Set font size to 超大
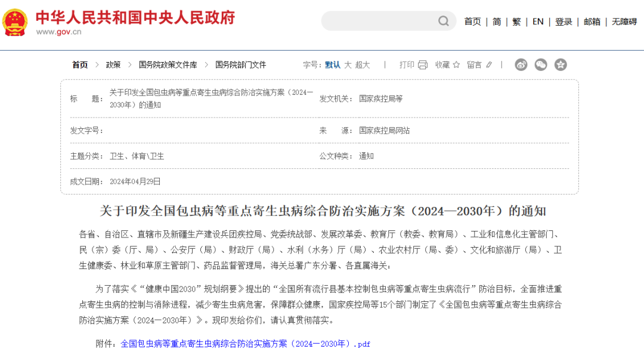This screenshot has height=355, width=644. coord(363,65)
